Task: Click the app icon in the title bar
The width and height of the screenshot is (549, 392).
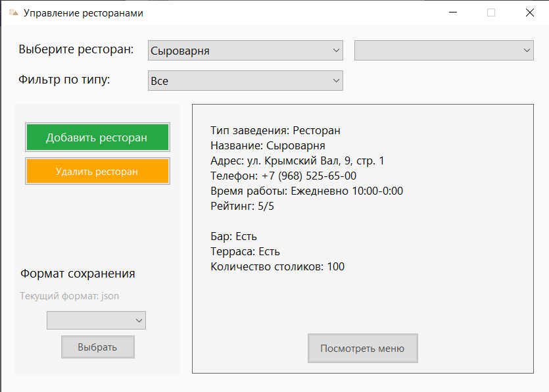Action: tap(14, 13)
